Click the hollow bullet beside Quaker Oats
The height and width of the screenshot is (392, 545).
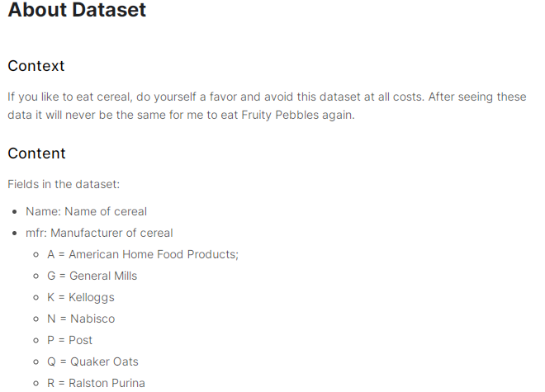tap(36, 362)
